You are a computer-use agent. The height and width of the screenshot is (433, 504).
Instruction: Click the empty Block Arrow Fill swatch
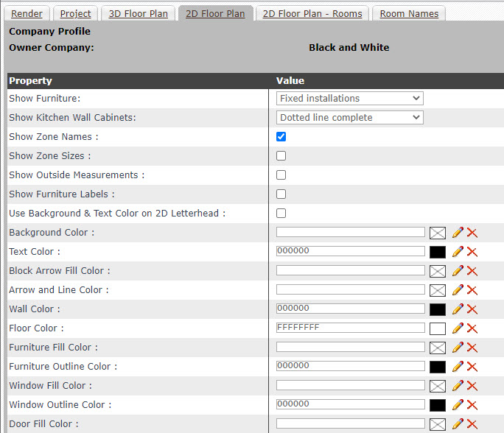[x=438, y=272]
